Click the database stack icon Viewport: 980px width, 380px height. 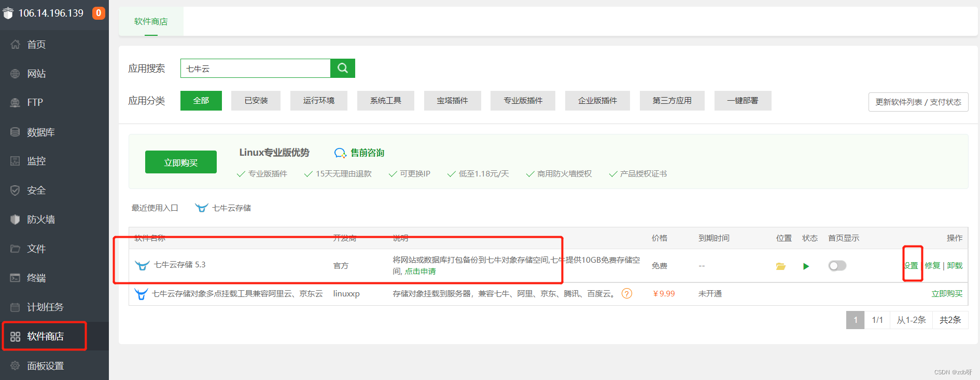click(15, 132)
